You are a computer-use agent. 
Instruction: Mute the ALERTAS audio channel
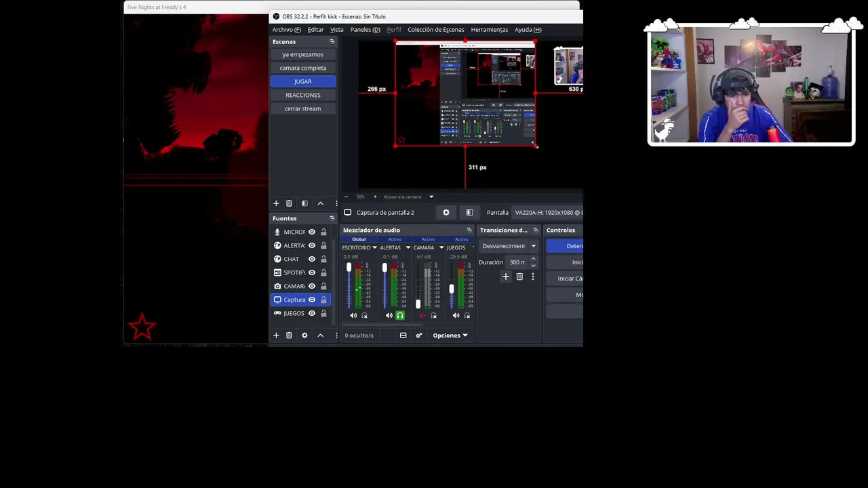(x=389, y=315)
